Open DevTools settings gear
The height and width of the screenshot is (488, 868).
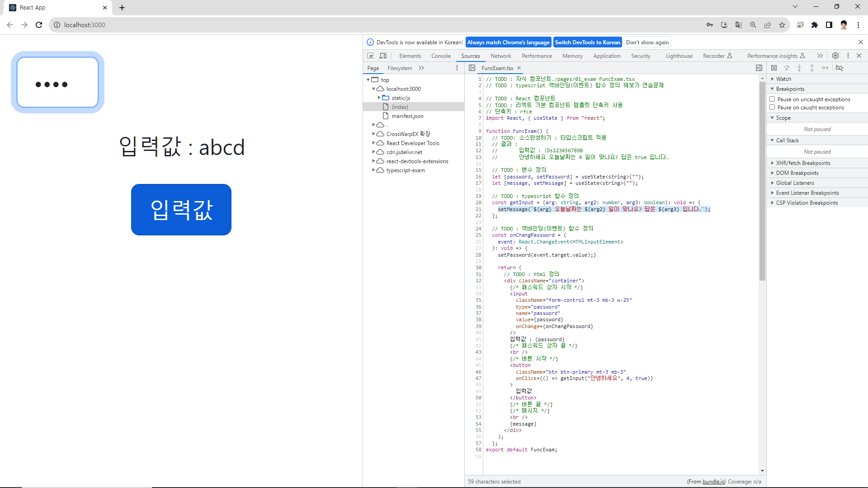(x=835, y=56)
